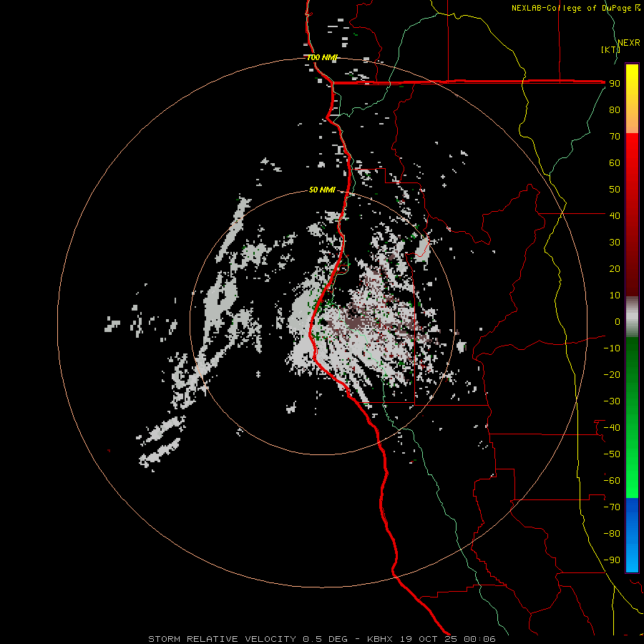Click the "50" value on velocity scale

point(615,190)
